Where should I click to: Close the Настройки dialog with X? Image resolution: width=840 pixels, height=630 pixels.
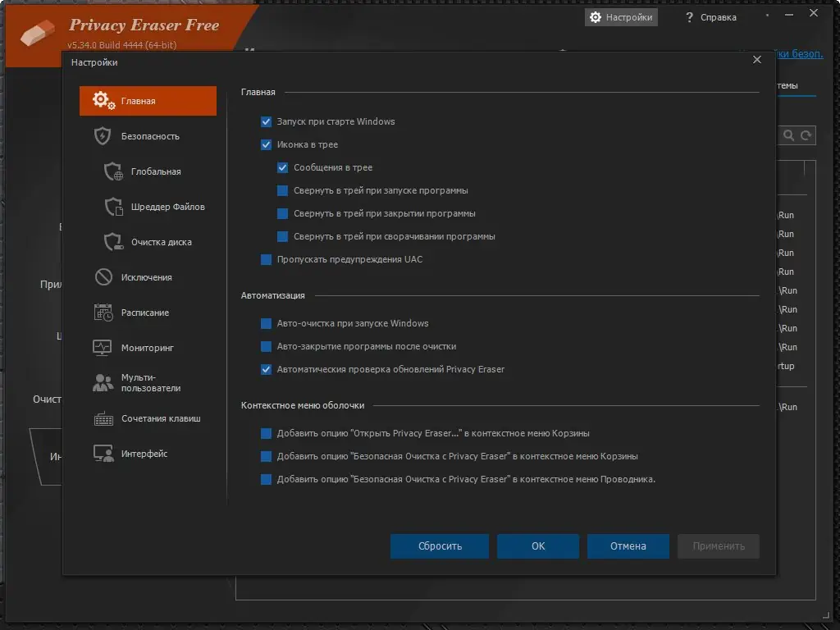click(x=757, y=59)
